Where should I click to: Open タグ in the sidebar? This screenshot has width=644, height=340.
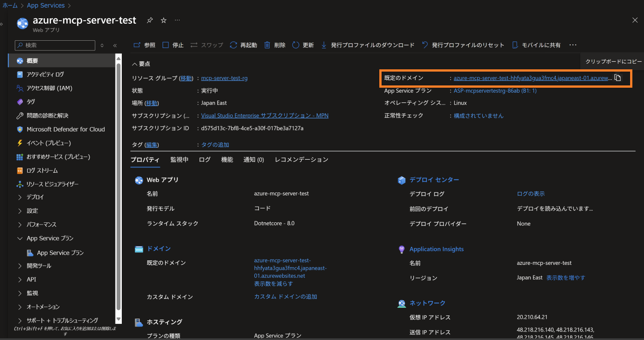(61, 102)
